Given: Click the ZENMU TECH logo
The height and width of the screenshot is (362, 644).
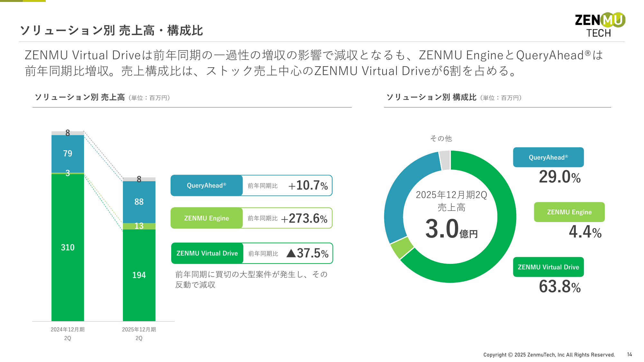Looking at the screenshot, I should pos(600,25).
